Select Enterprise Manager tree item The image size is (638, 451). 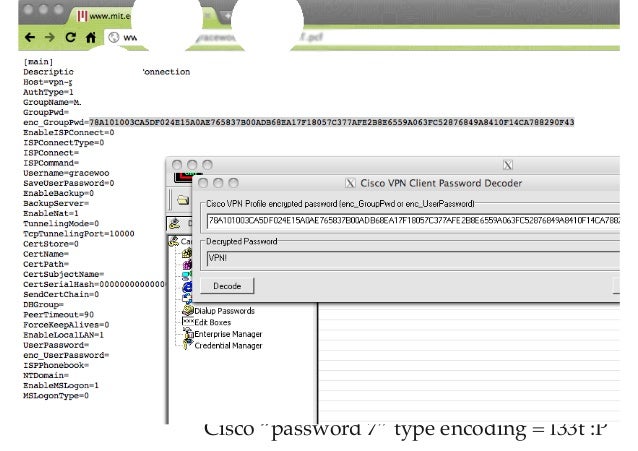coord(228,334)
